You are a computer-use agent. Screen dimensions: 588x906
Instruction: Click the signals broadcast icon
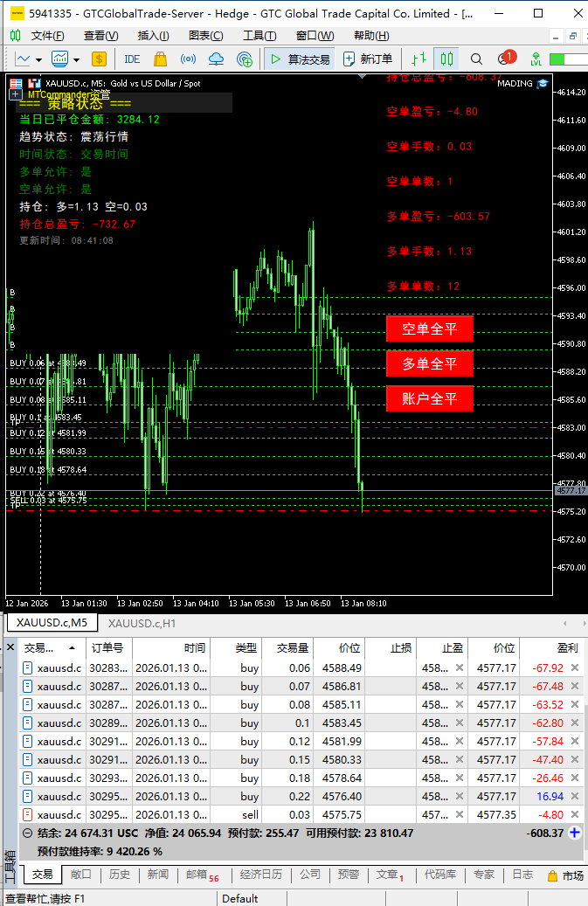189,59
